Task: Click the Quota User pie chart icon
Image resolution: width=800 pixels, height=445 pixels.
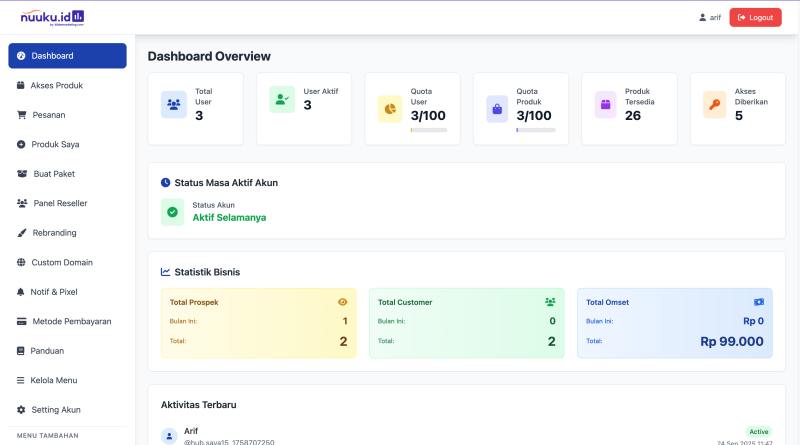Action: [x=390, y=108]
